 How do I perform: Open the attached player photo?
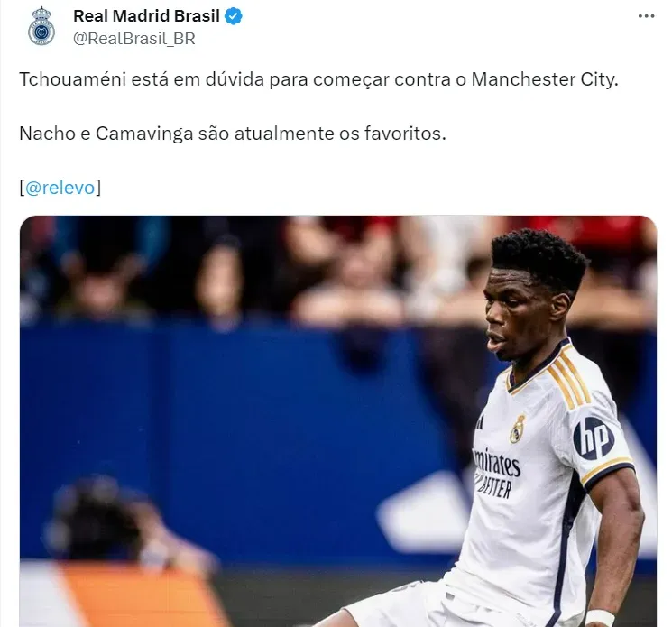(x=338, y=421)
